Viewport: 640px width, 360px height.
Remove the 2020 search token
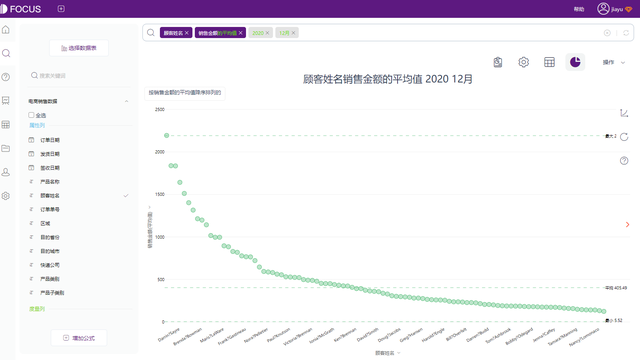267,33
